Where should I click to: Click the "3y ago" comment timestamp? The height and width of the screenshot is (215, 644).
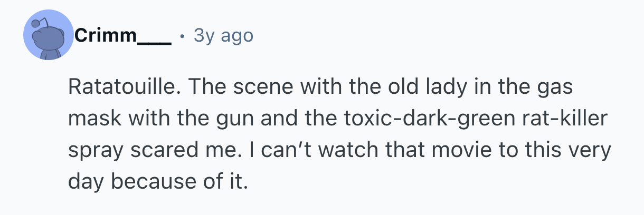click(223, 35)
